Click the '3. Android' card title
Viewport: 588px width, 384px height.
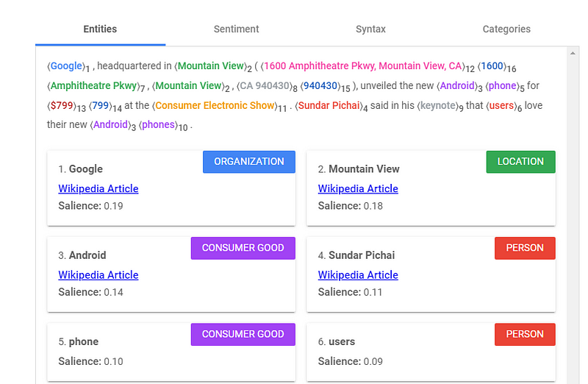82,255
